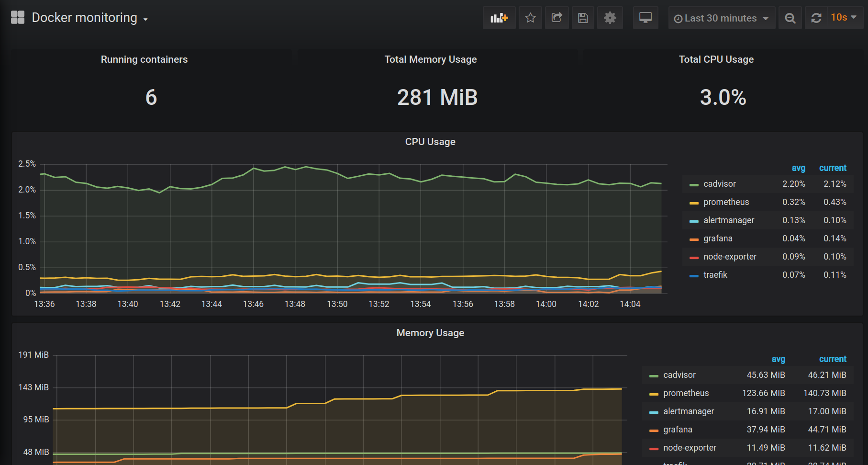Open the Grafana dashboards grid icon
This screenshot has height=465, width=868.
click(18, 18)
